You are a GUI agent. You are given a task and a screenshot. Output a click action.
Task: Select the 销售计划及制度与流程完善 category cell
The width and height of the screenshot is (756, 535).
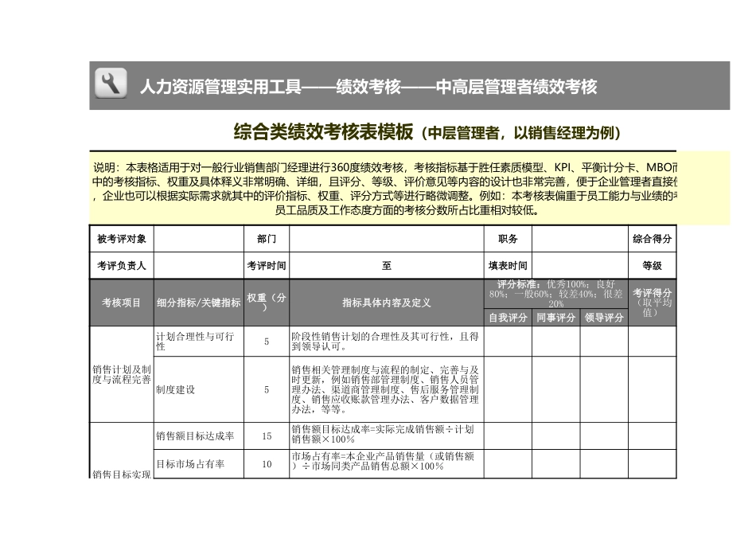pyautogui.click(x=122, y=374)
